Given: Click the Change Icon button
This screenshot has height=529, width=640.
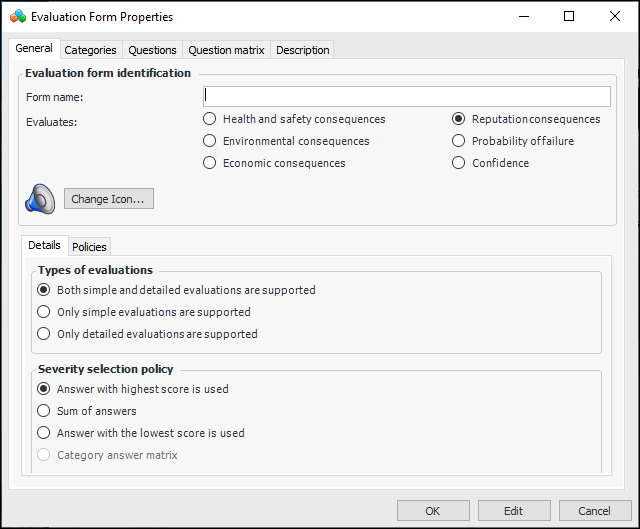Looking at the screenshot, I should click(x=108, y=199).
